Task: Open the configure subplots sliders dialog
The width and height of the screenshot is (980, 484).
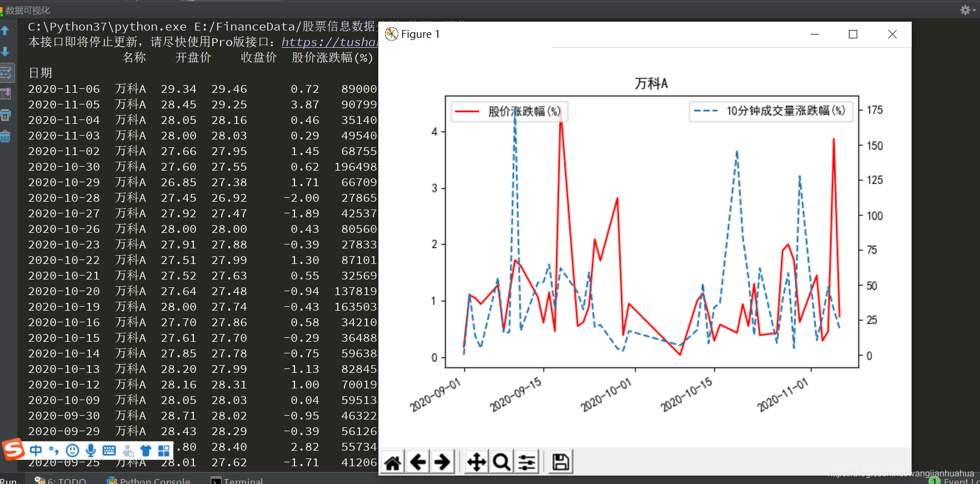Action: [x=527, y=462]
